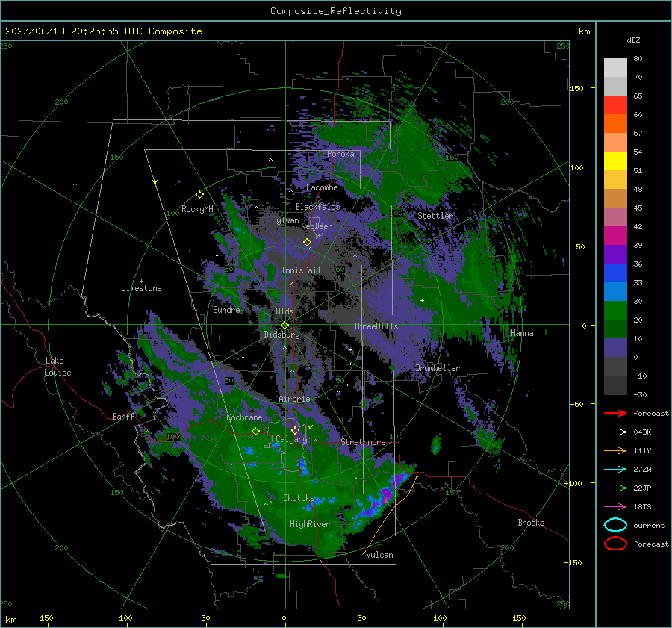
Task: Click the Hanna label
Action: click(x=522, y=333)
